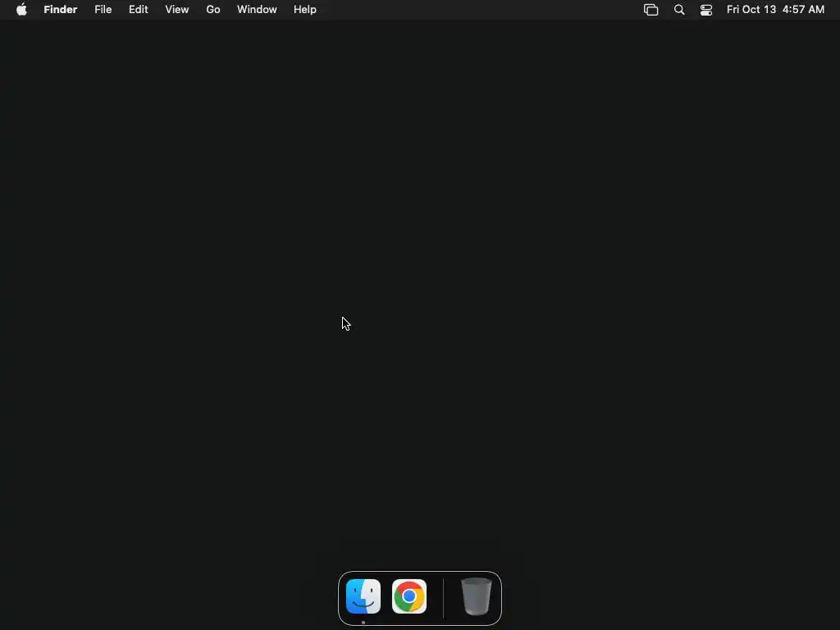Launch Google Chrome from the Dock
The width and height of the screenshot is (840, 630).
tap(409, 596)
